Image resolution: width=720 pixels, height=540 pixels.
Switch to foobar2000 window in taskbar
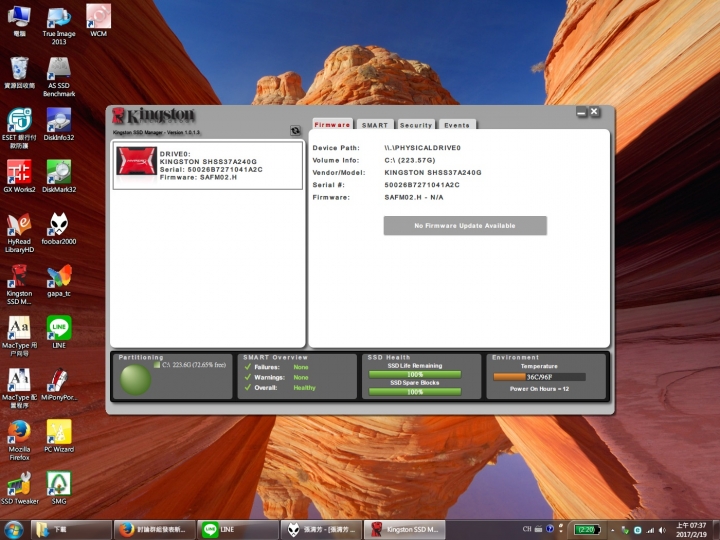(x=321, y=529)
